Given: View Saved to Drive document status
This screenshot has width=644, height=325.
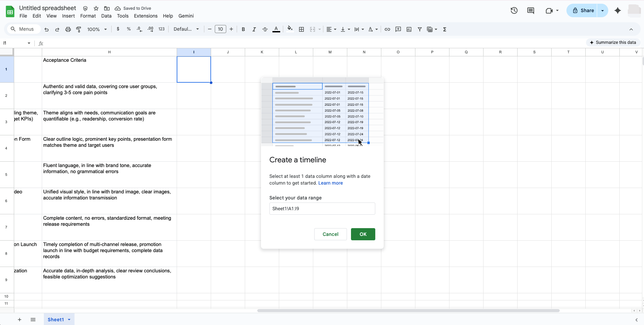Looking at the screenshot, I should coord(133,8).
